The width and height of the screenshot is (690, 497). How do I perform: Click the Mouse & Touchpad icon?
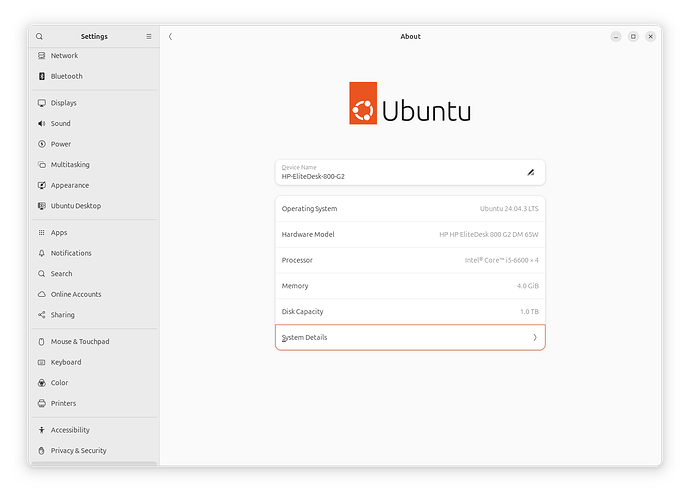click(x=41, y=342)
